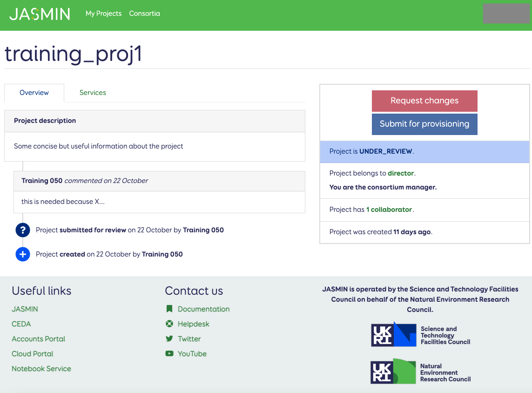Viewport: 532px width, 393px height.
Task: Click the greyed user account area
Action: pyautogui.click(x=506, y=14)
